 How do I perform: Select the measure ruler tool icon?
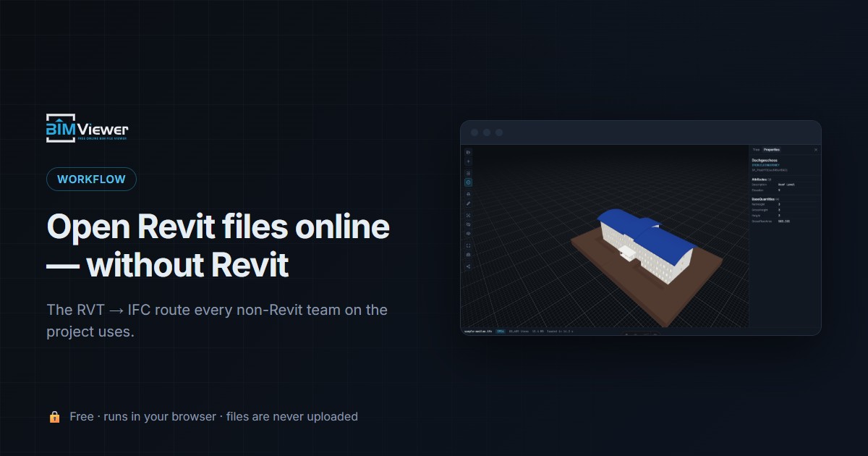pos(468,203)
